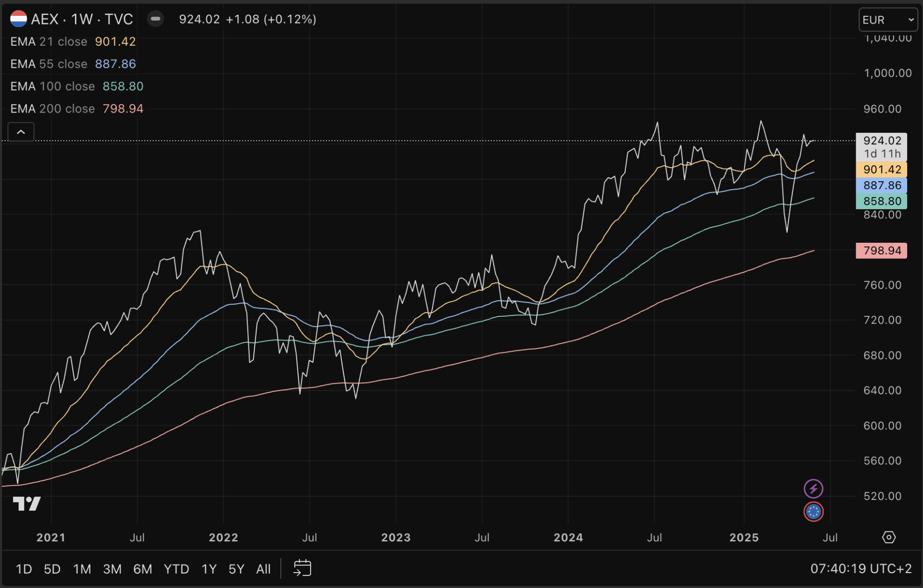
Task: Switch to the 5Y range
Action: click(236, 569)
